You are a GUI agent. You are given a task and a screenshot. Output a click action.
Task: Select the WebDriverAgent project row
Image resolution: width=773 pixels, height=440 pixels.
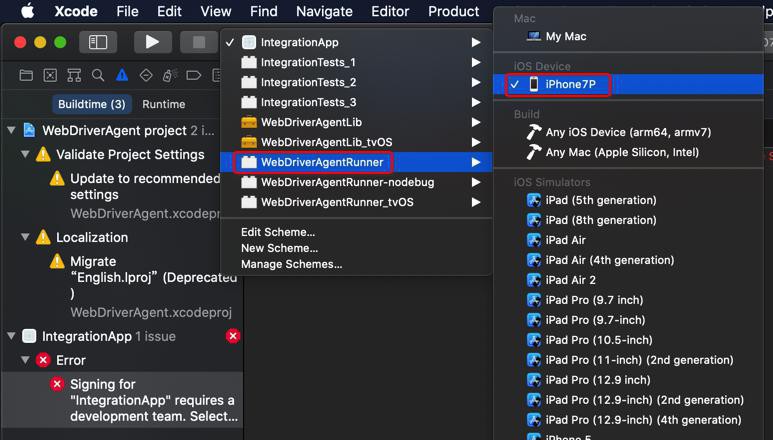coord(123,131)
